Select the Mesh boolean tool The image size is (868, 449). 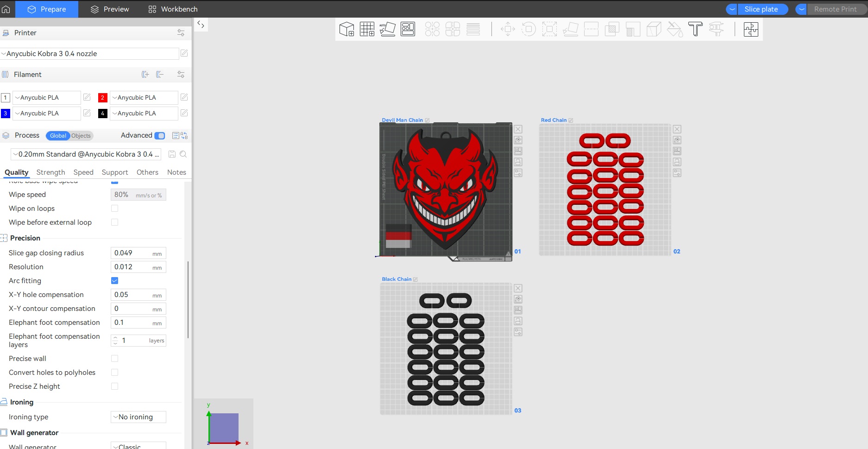click(612, 29)
